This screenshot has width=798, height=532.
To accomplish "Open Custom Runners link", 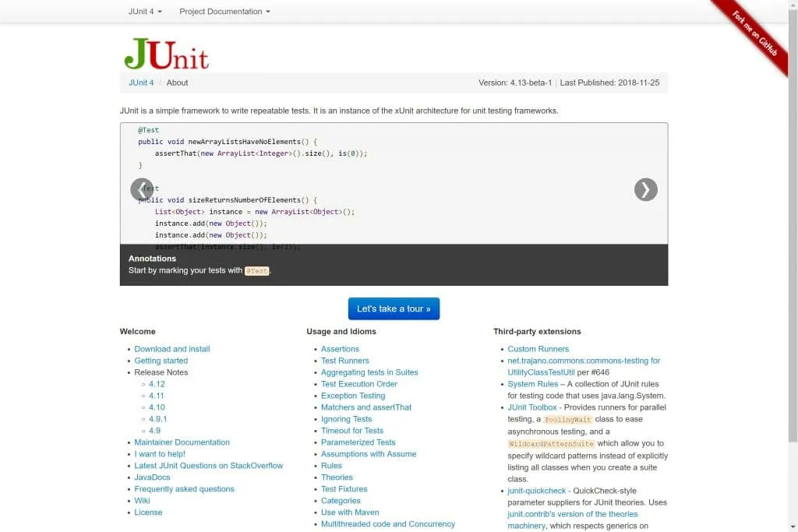I will [538, 349].
